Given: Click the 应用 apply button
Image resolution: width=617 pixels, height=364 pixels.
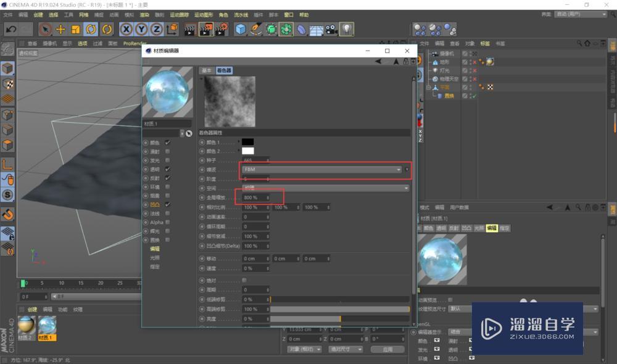Looking at the screenshot, I should [387, 349].
